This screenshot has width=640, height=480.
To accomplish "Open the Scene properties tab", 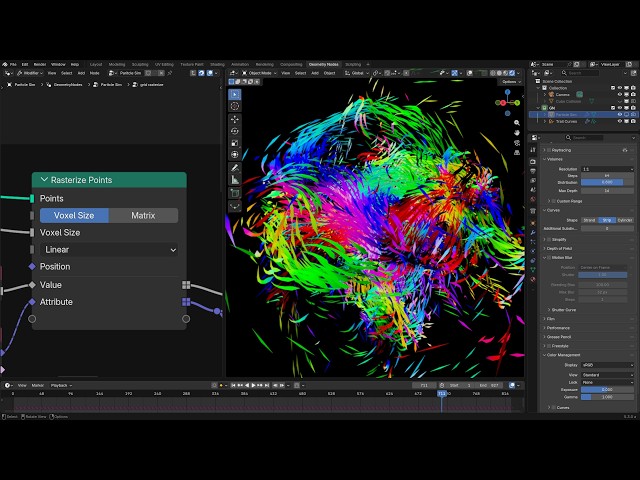I will (x=533, y=190).
